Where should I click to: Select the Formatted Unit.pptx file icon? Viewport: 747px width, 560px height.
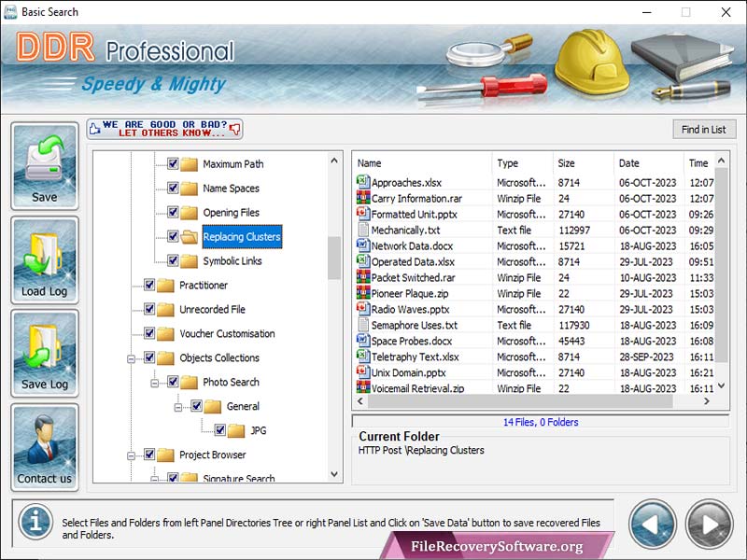(x=363, y=214)
